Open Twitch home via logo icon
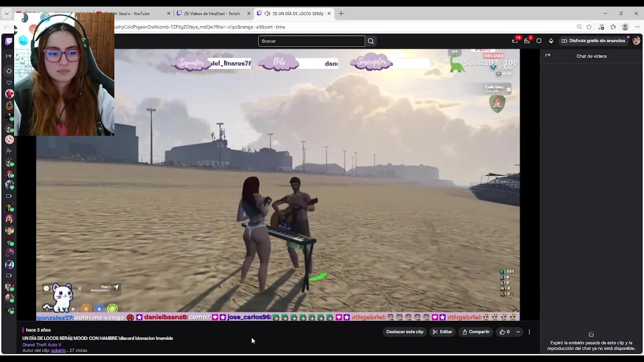This screenshot has height=362, width=644. pos(9,41)
